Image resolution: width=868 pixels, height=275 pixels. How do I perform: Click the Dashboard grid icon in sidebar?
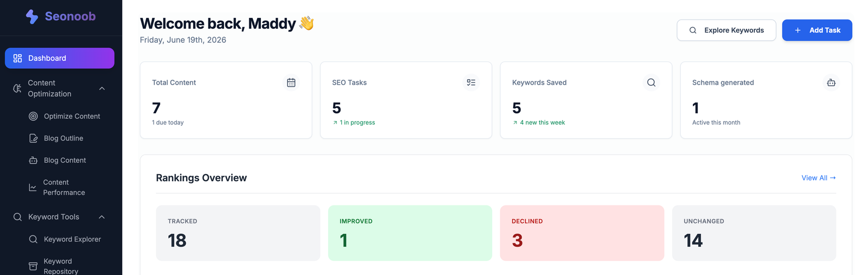pos(17,58)
